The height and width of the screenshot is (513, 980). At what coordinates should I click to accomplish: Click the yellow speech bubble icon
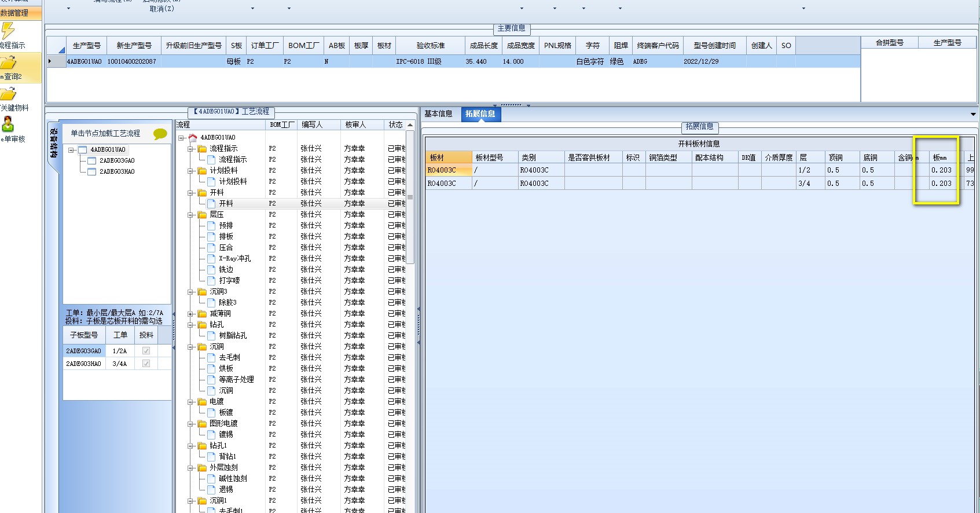pyautogui.click(x=160, y=134)
